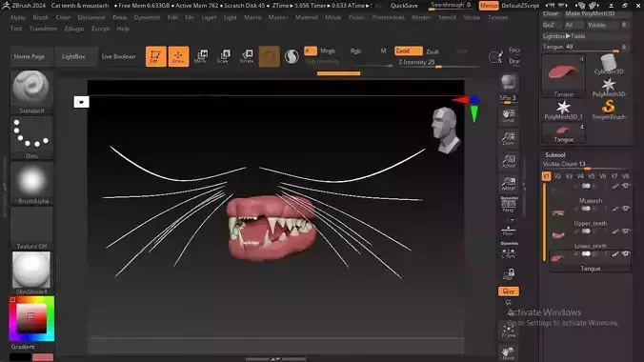Viewport: 644px width, 362px height.
Task: Click inside the color picker square
Action: coord(31,318)
